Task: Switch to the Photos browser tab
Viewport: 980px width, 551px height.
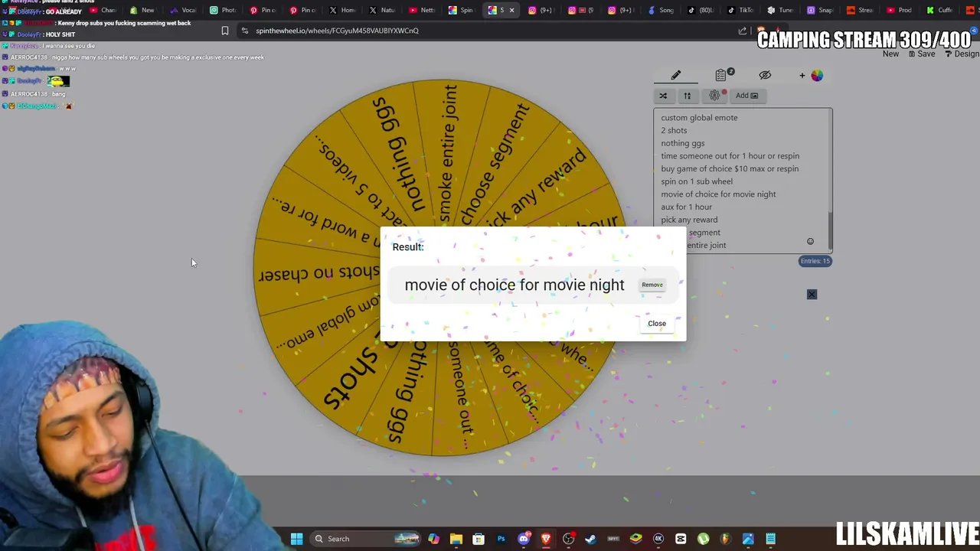Action: point(223,10)
